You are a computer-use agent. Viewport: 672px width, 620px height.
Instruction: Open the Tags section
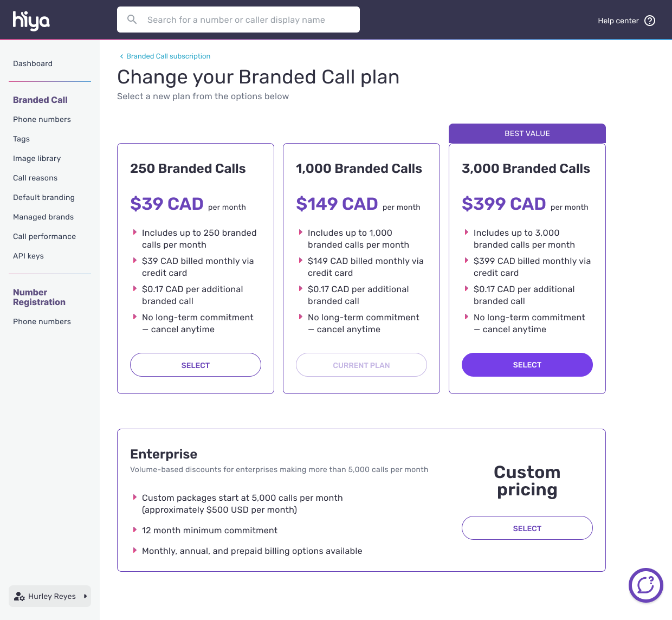pos(21,139)
